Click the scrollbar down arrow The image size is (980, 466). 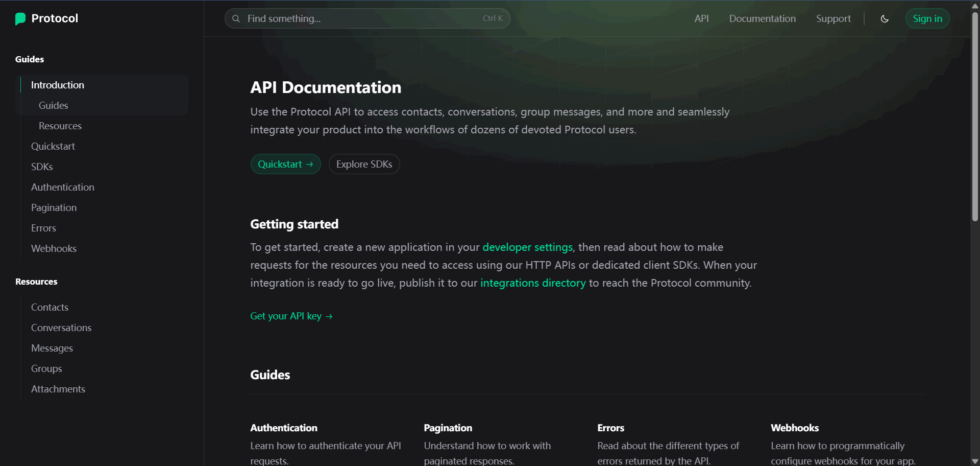pyautogui.click(x=975, y=461)
